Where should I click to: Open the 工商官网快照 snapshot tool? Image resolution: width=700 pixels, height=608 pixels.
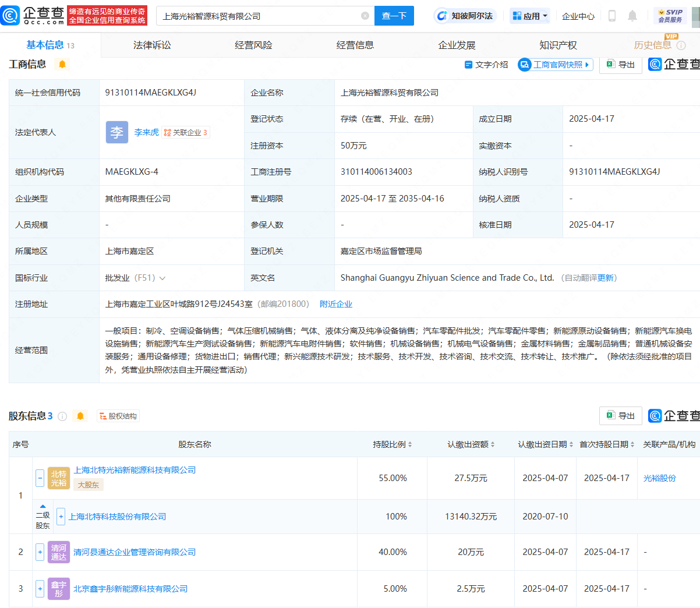554,65
